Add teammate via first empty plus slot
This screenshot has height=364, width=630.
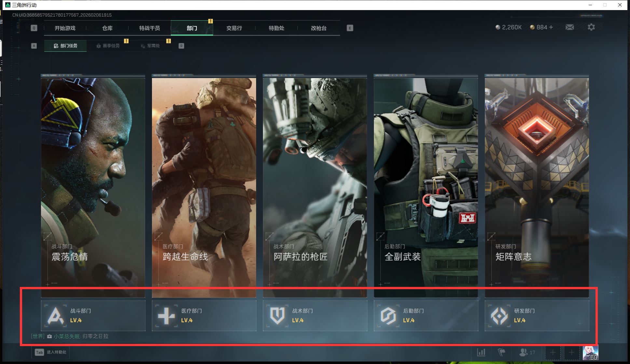[x=553, y=352]
